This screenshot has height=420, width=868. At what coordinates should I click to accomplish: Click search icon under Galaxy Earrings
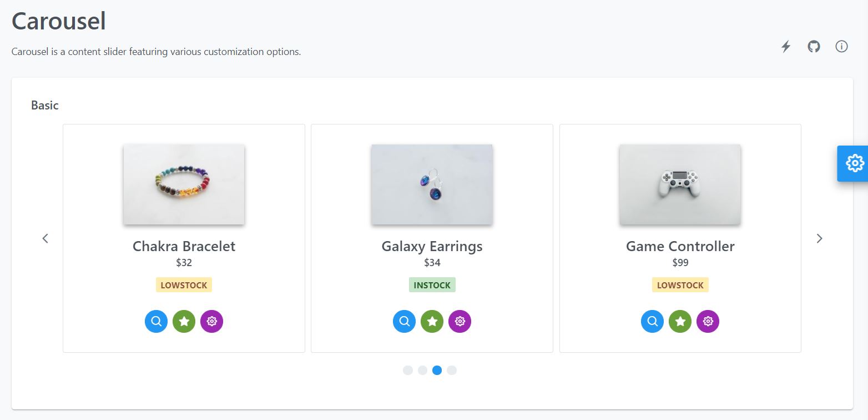coord(405,321)
